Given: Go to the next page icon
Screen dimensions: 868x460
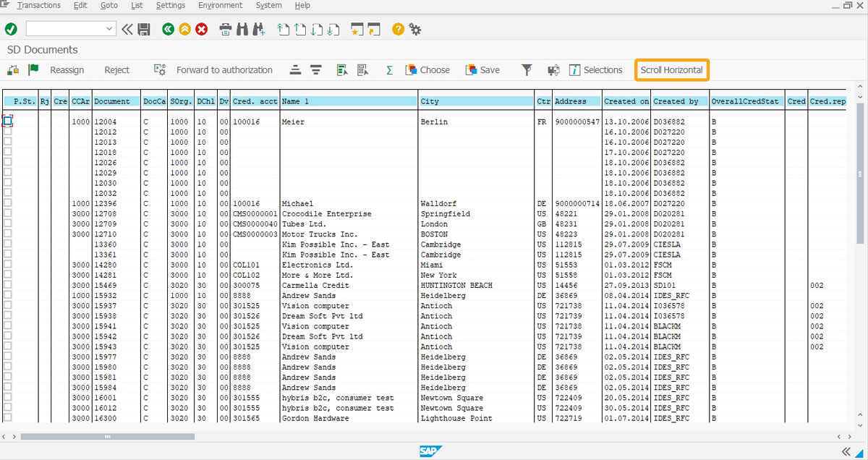Looking at the screenshot, I should tap(316, 29).
